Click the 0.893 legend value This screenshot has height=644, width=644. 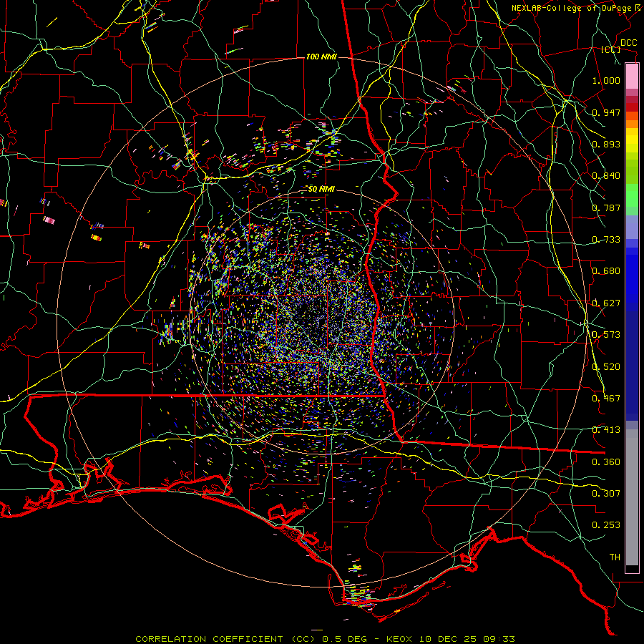pyautogui.click(x=606, y=144)
